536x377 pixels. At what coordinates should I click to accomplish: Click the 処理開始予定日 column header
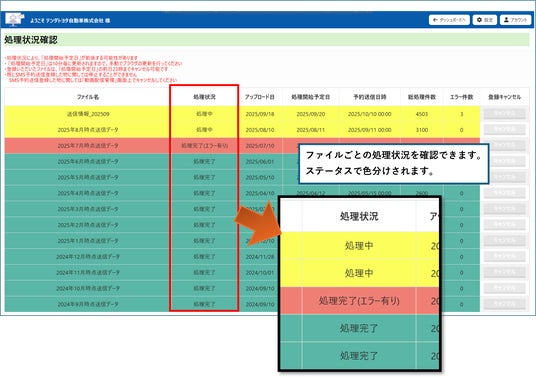pyautogui.click(x=310, y=97)
